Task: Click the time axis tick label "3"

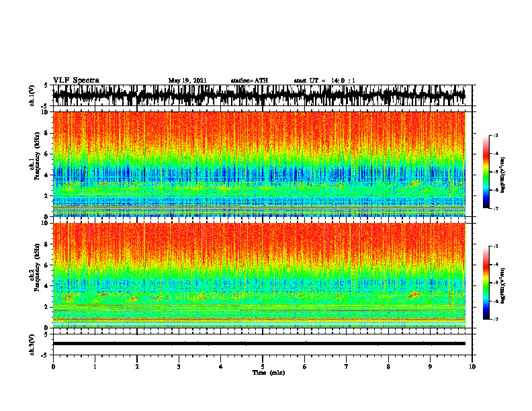Action: 179,367
